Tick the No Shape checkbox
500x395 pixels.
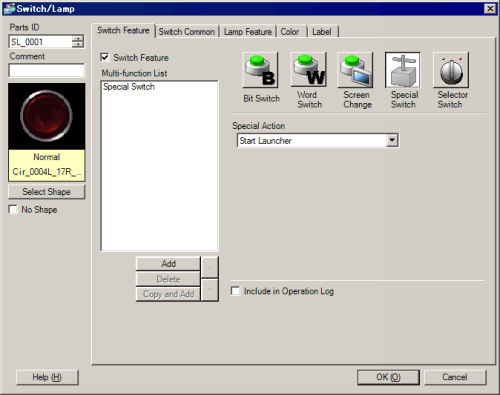coord(13,209)
